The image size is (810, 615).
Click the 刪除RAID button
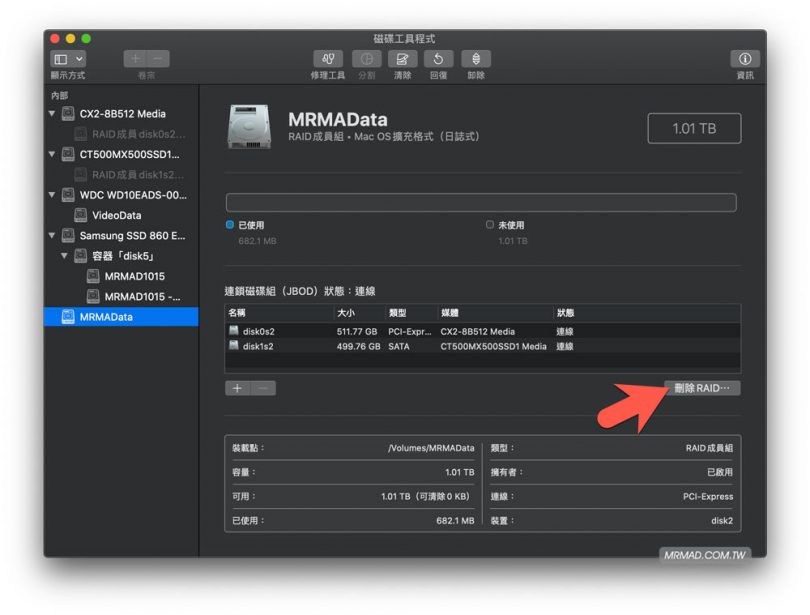pos(703,387)
